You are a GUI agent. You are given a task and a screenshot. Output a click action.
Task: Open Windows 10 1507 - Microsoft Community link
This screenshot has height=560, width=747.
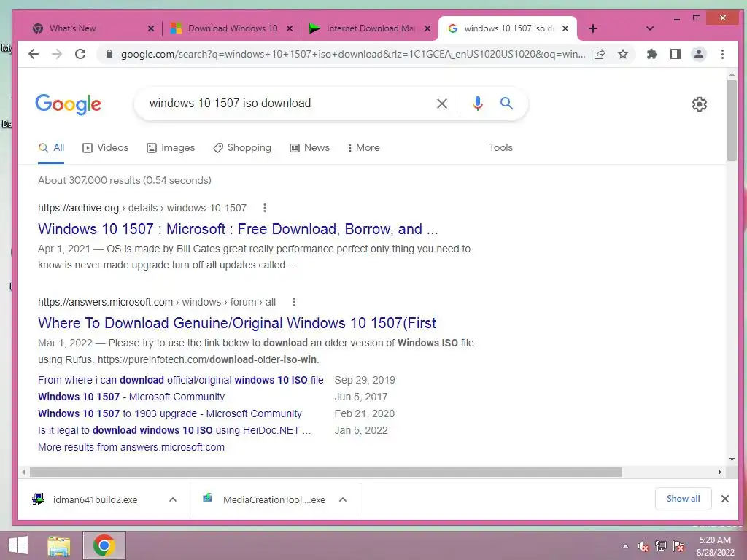tap(131, 397)
